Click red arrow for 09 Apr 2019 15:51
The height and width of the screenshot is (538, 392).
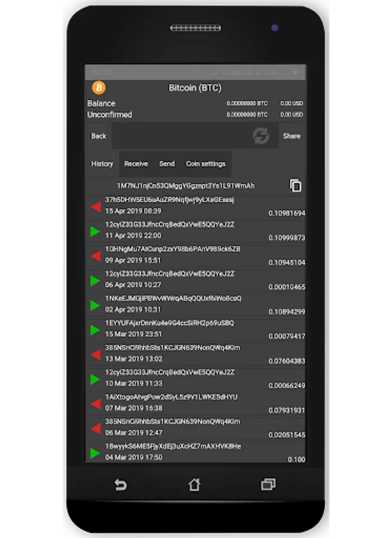pos(96,256)
